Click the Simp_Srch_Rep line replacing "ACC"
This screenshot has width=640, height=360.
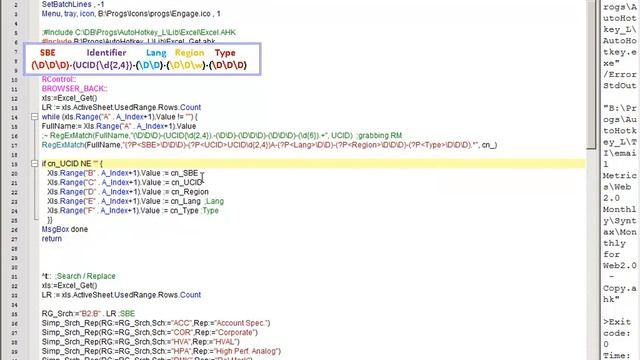tap(156, 323)
